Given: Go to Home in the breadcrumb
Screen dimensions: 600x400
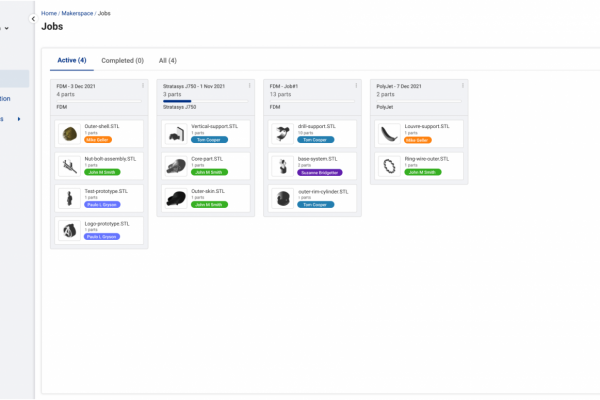Looking at the screenshot, I should (x=49, y=13).
